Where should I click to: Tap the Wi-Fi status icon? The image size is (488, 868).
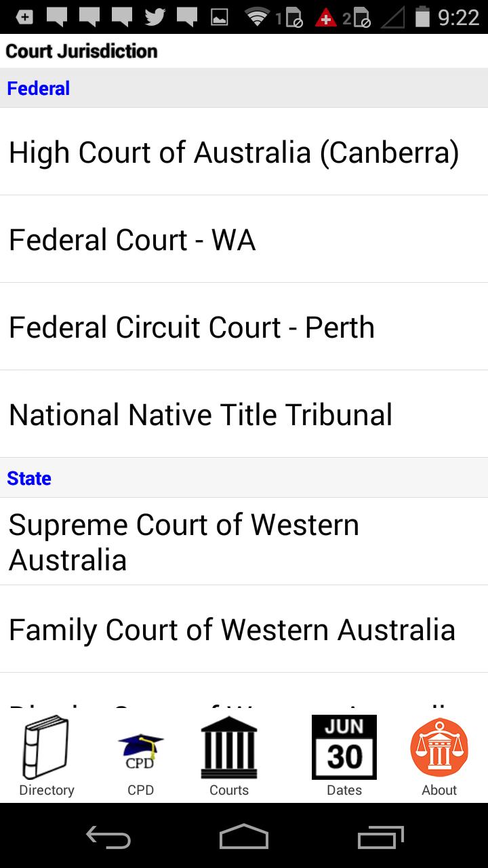257,17
